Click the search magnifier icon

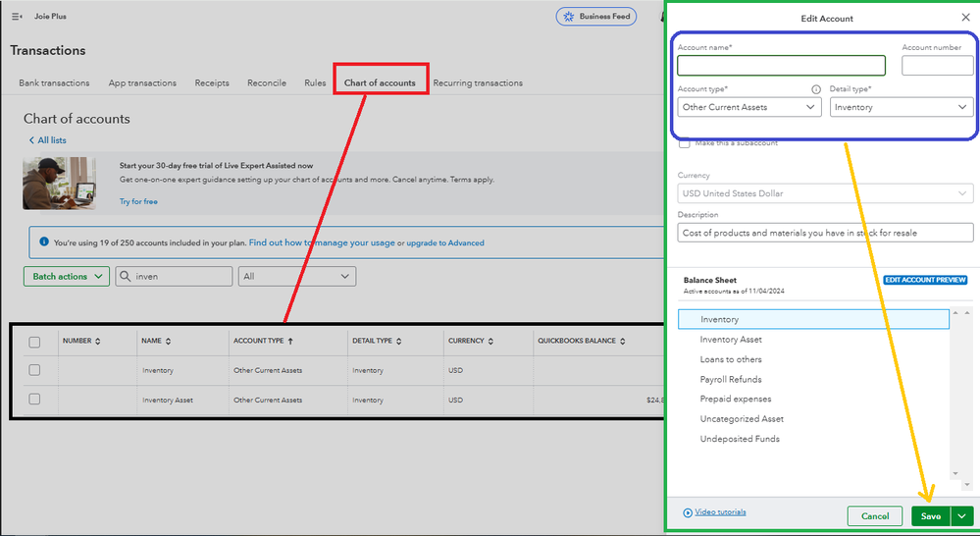tap(125, 276)
